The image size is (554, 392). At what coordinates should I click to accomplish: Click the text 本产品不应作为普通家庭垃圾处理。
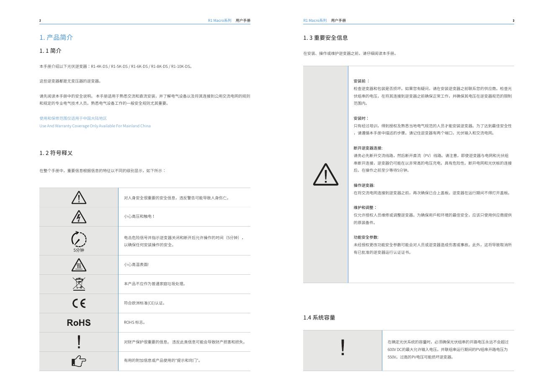pos(155,284)
